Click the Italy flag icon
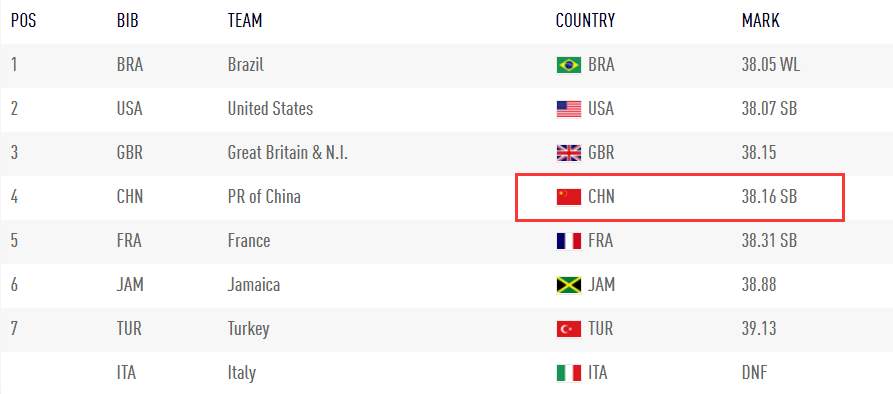893x394 pixels. tap(568, 373)
